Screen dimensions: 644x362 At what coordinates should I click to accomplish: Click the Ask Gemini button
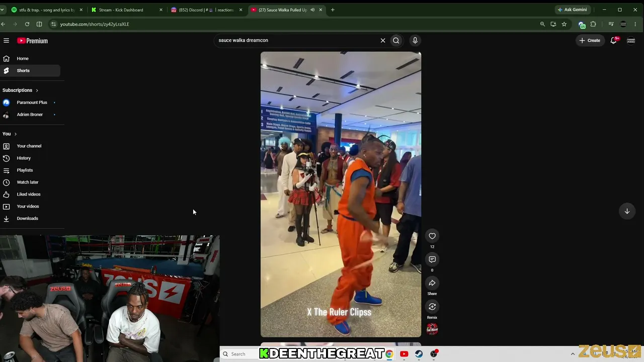coord(572,10)
